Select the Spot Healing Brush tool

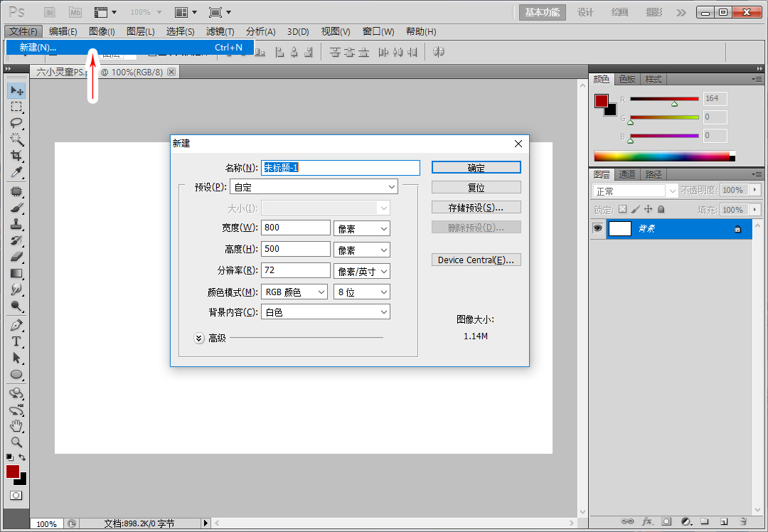click(16, 191)
